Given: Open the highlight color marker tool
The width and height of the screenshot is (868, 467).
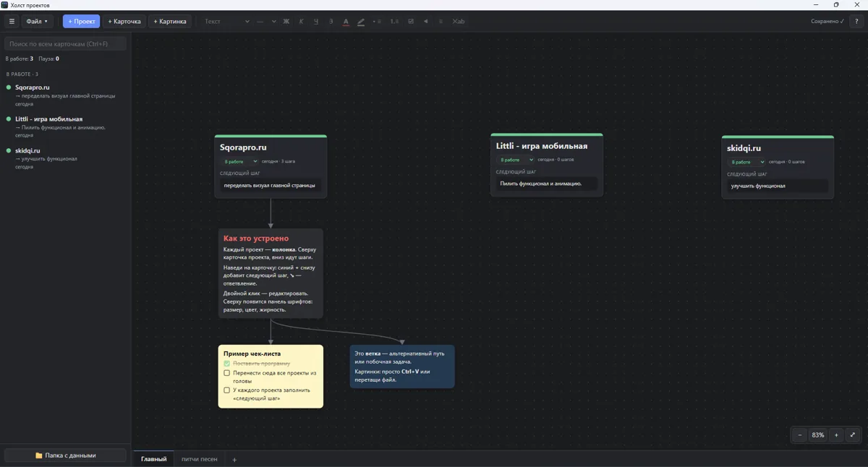Looking at the screenshot, I should [361, 21].
